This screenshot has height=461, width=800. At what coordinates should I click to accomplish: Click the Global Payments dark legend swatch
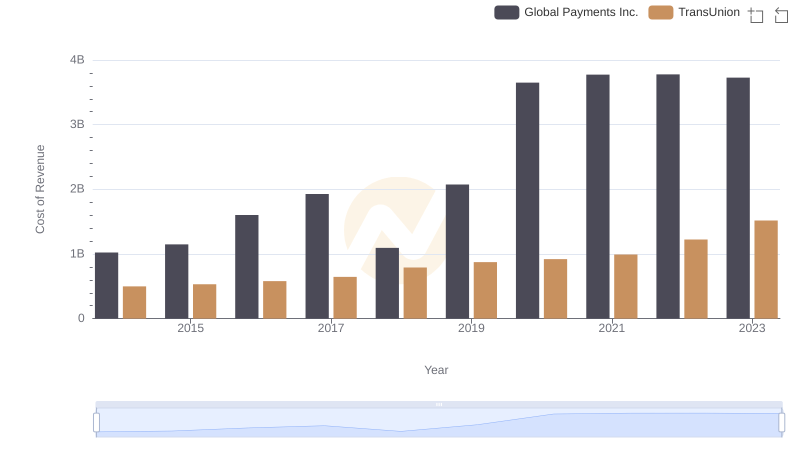point(507,12)
